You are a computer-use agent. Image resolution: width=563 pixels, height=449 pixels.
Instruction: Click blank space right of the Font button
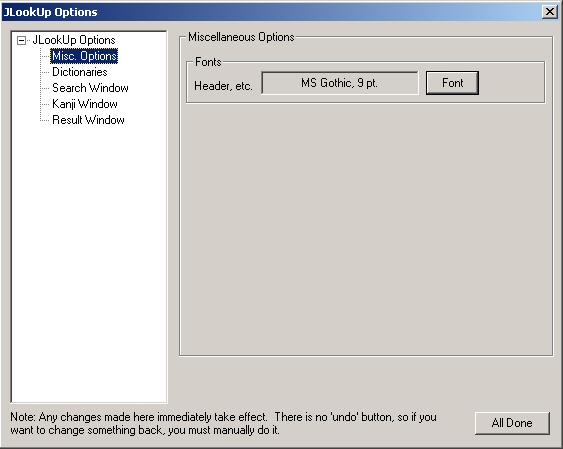click(511, 83)
